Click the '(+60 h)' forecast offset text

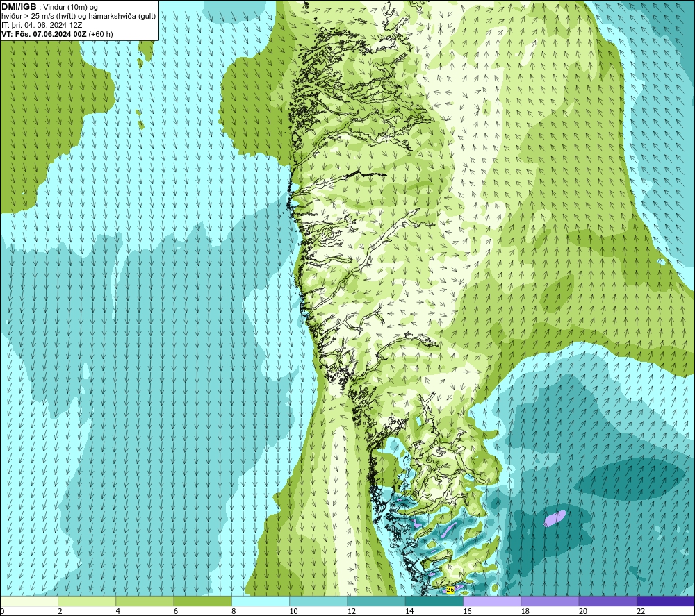click(101, 34)
